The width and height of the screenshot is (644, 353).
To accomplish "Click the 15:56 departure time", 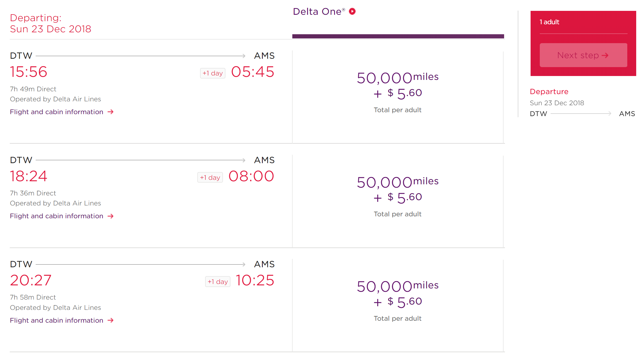I will click(29, 72).
